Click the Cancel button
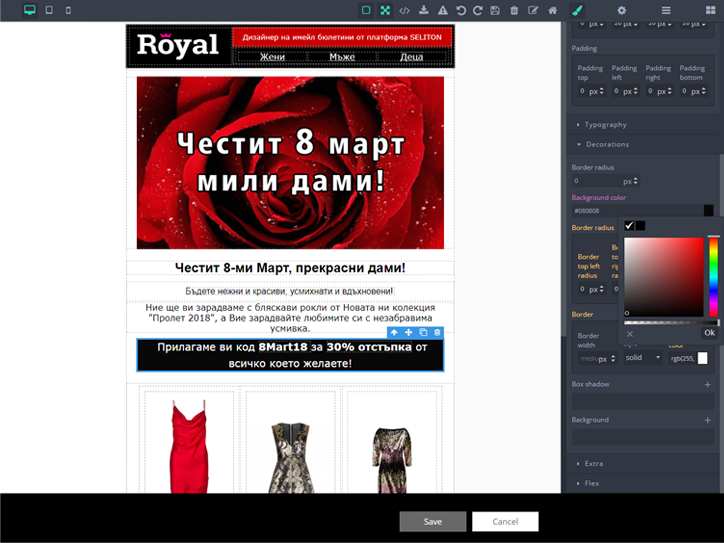The height and width of the screenshot is (543, 724). [505, 521]
